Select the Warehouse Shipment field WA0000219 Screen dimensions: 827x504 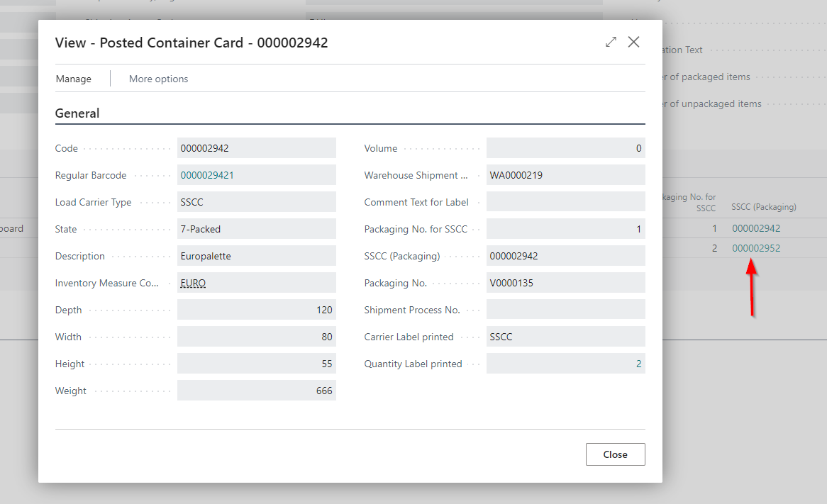pyautogui.click(x=565, y=175)
